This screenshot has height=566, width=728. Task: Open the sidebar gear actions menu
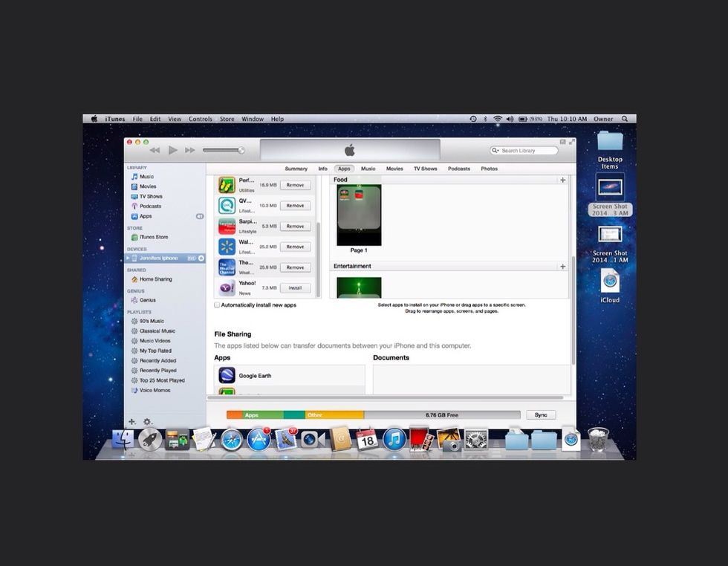[x=147, y=422]
